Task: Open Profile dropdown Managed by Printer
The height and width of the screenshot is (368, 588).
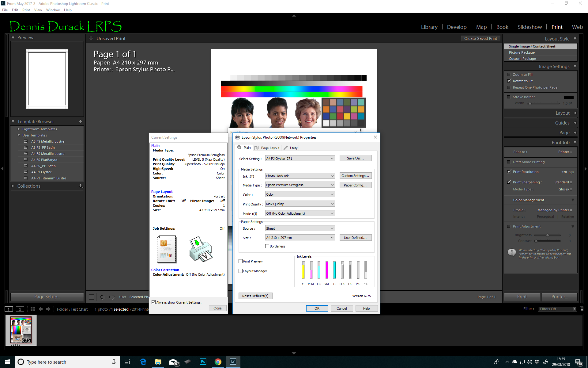Action: coord(555,210)
